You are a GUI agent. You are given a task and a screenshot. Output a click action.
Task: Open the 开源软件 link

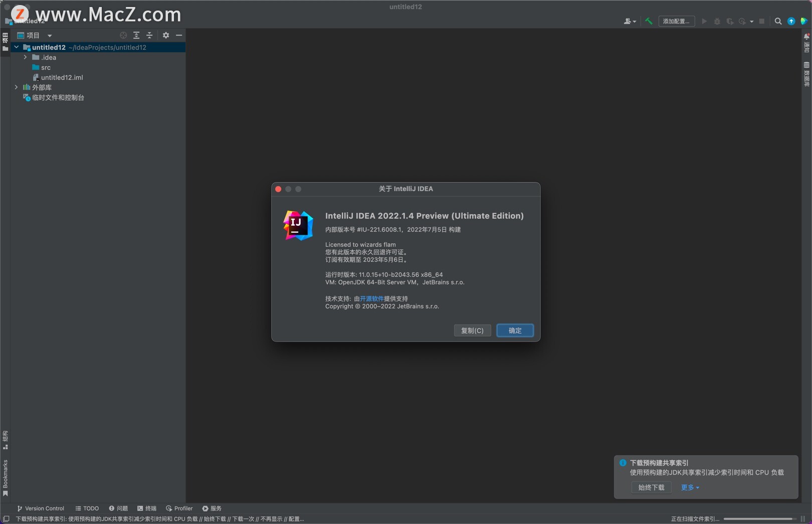pos(372,298)
